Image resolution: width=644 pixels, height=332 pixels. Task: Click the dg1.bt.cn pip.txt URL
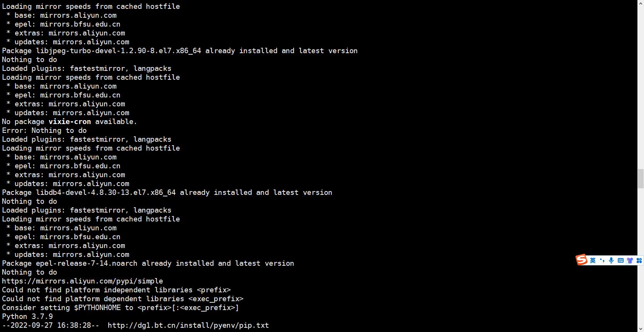pos(188,325)
